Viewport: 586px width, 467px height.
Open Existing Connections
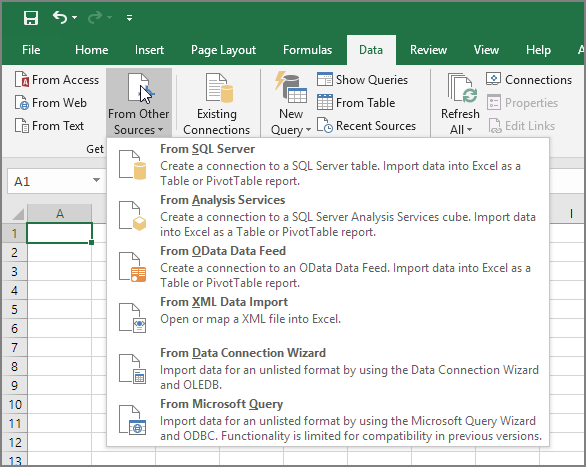(x=216, y=104)
